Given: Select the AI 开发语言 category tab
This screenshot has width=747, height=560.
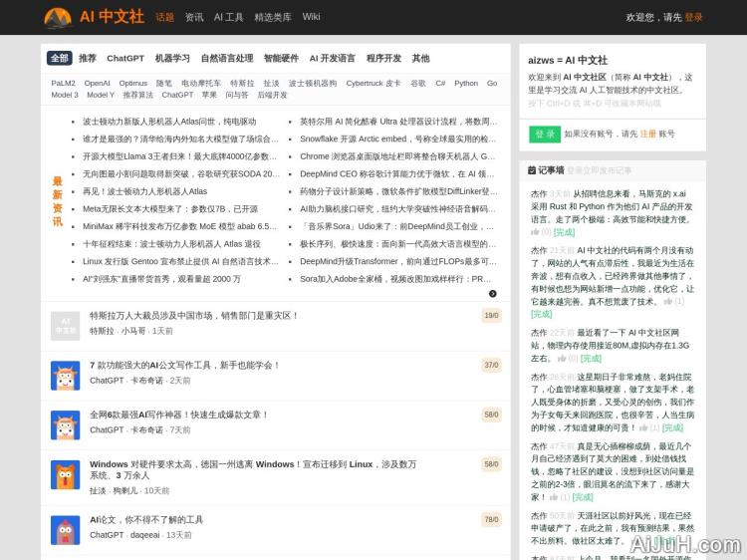Looking at the screenshot, I should [x=332, y=58].
